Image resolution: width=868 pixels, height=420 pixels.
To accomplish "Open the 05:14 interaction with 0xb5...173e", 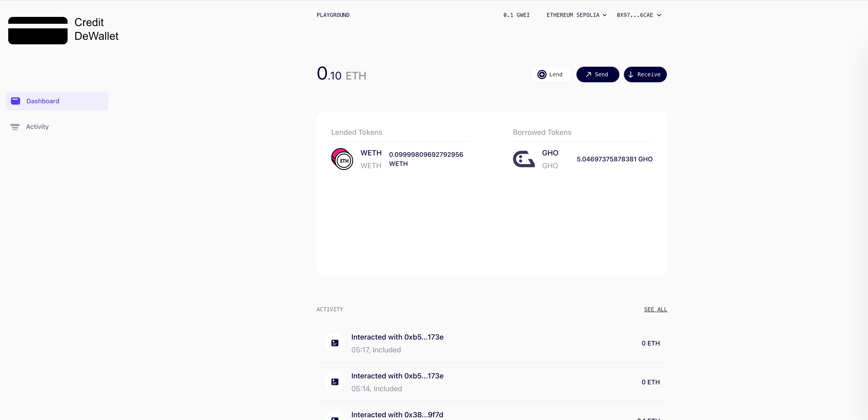I will 492,382.
